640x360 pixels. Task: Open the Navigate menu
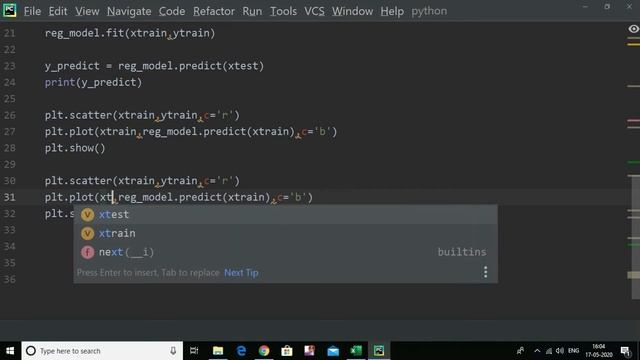pos(129,11)
